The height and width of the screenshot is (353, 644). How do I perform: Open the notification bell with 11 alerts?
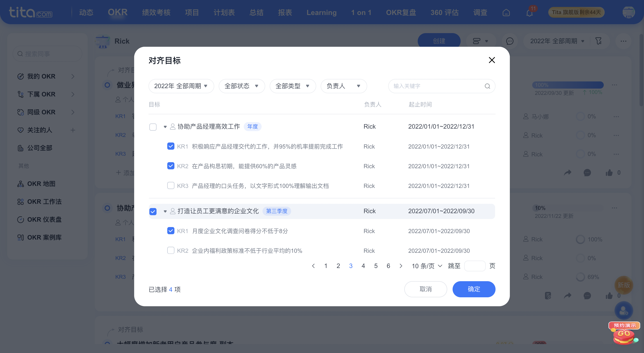click(530, 13)
